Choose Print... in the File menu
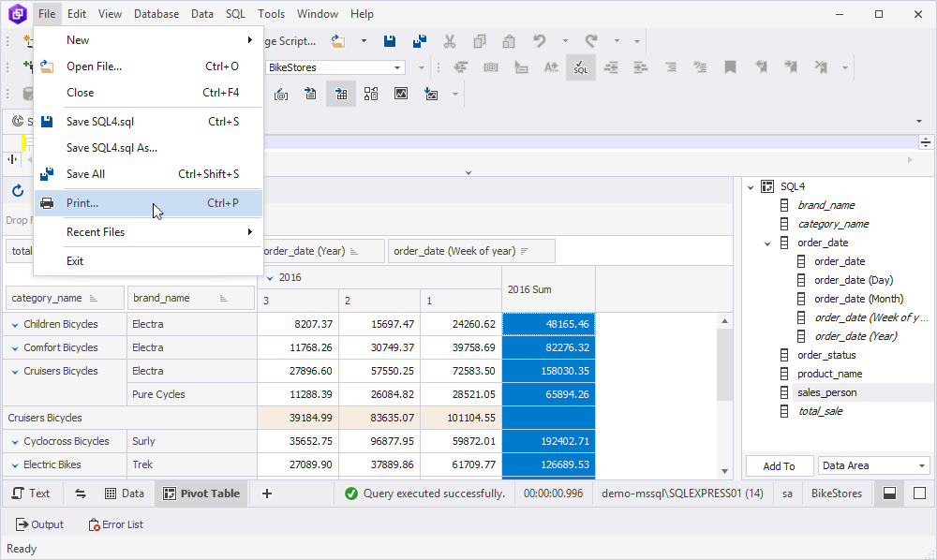 pos(148,203)
